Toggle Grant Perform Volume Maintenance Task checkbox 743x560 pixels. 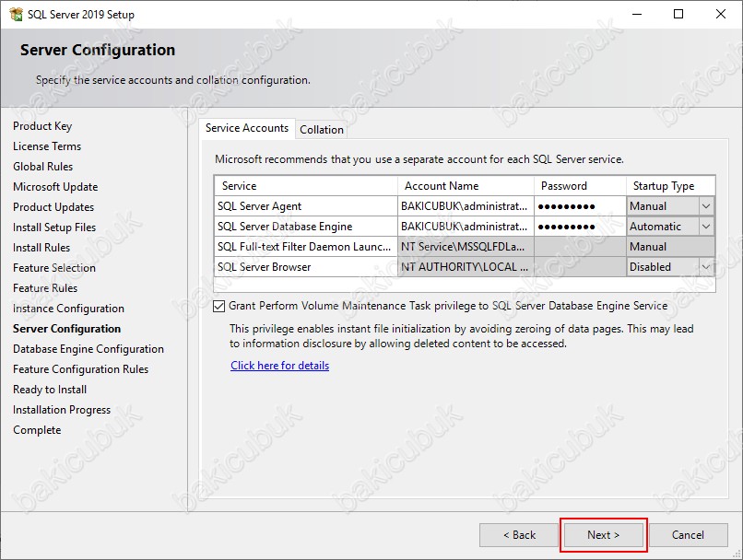(x=219, y=306)
